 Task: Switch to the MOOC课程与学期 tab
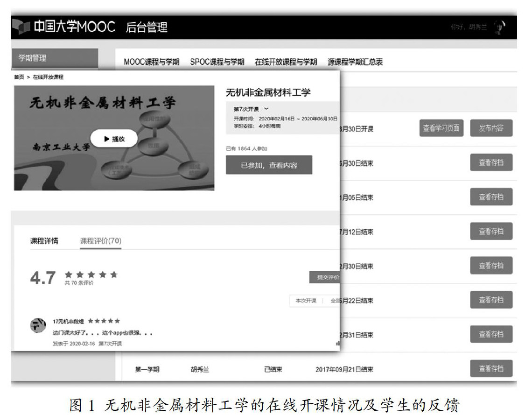(152, 62)
